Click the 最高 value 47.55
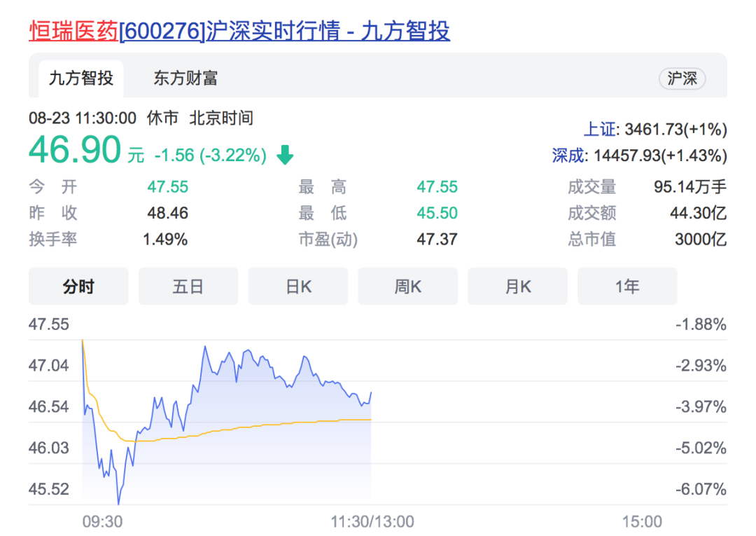756x536 pixels. pos(437,186)
